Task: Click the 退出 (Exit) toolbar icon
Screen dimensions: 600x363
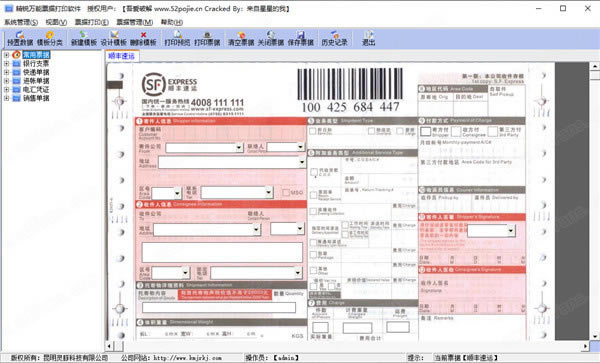Action: pyautogui.click(x=368, y=39)
